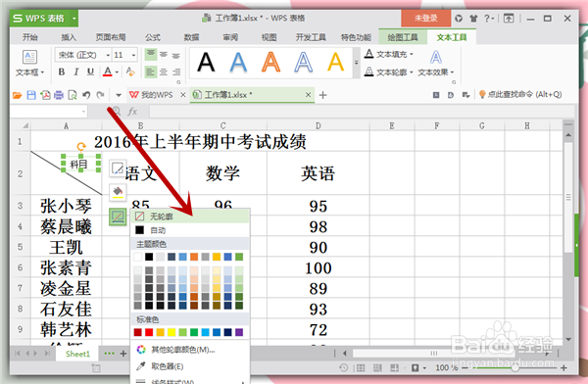Choose the yellow A text style preset
This screenshot has height=384, width=588.
coord(335,63)
